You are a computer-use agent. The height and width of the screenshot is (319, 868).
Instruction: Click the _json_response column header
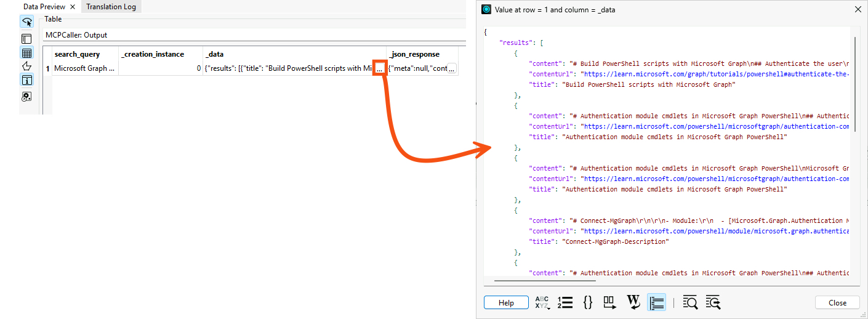pos(422,54)
